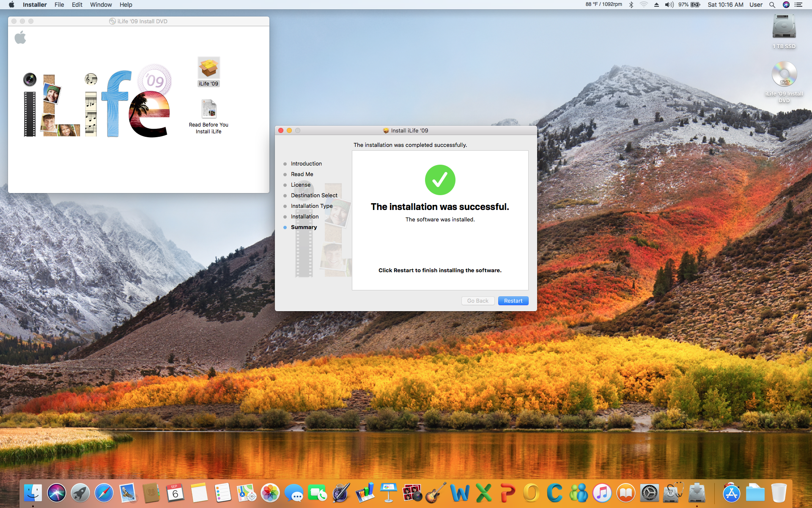Viewport: 812px width, 508px height.
Task: Click the temperature and fan speed readout
Action: pos(604,4)
